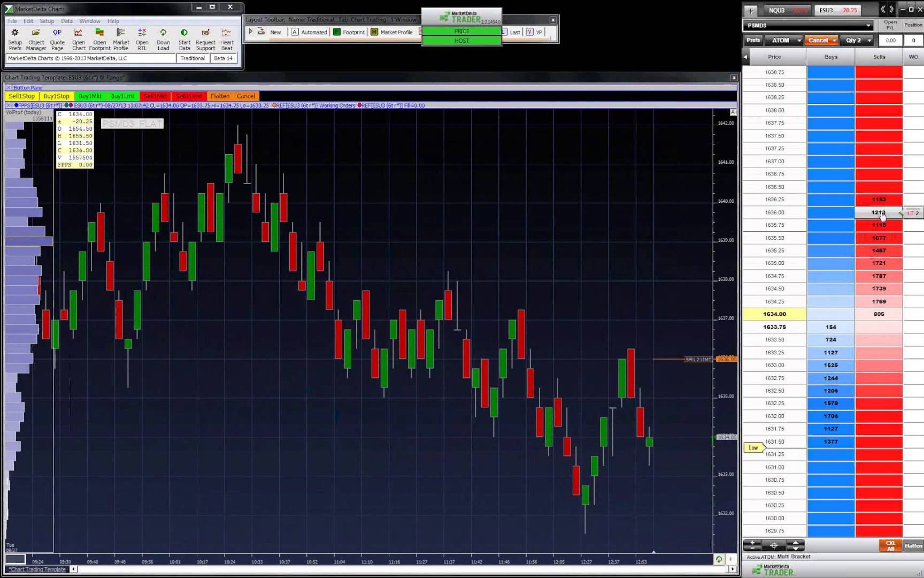Close the chart study info bar X

(x=8, y=105)
